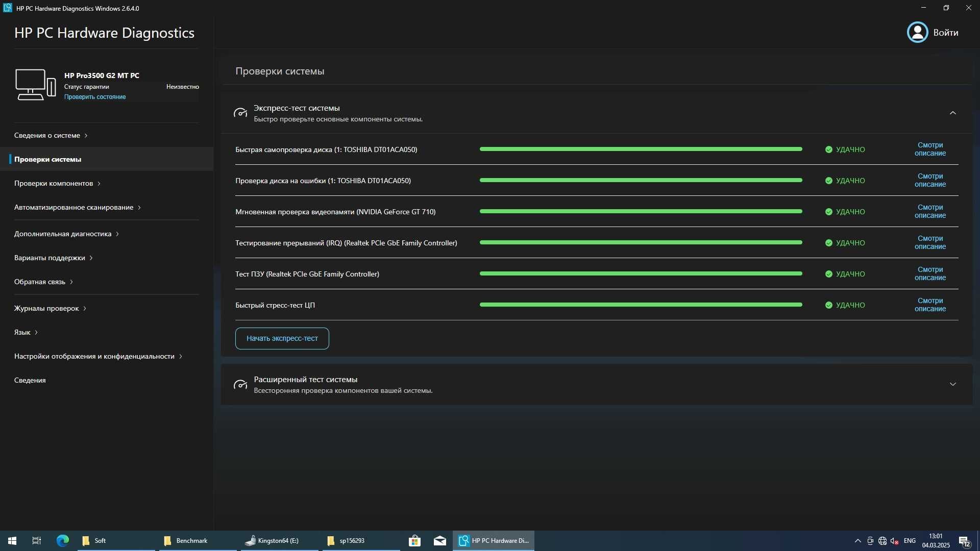980x551 pixels.
Task: Launch Microsoft Edge from the taskbar
Action: click(63, 541)
